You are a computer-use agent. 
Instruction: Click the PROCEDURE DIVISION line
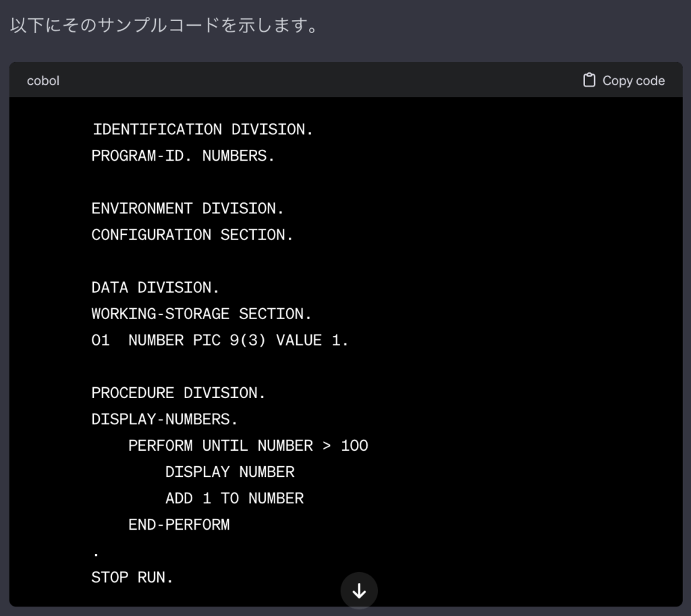click(178, 393)
